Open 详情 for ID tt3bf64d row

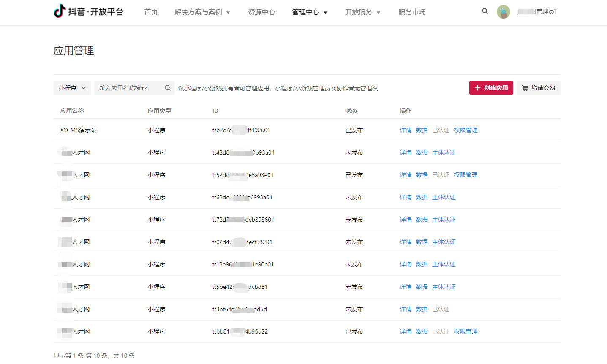406,309
